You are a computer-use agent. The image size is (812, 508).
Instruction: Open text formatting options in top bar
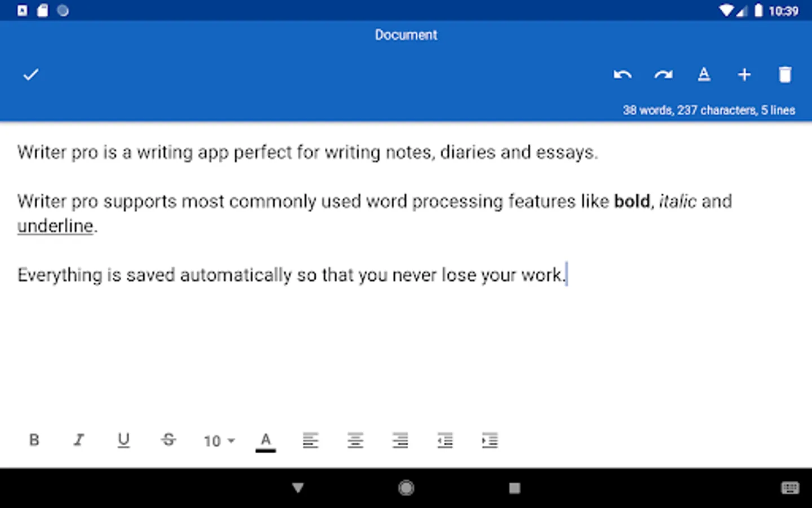pos(704,75)
